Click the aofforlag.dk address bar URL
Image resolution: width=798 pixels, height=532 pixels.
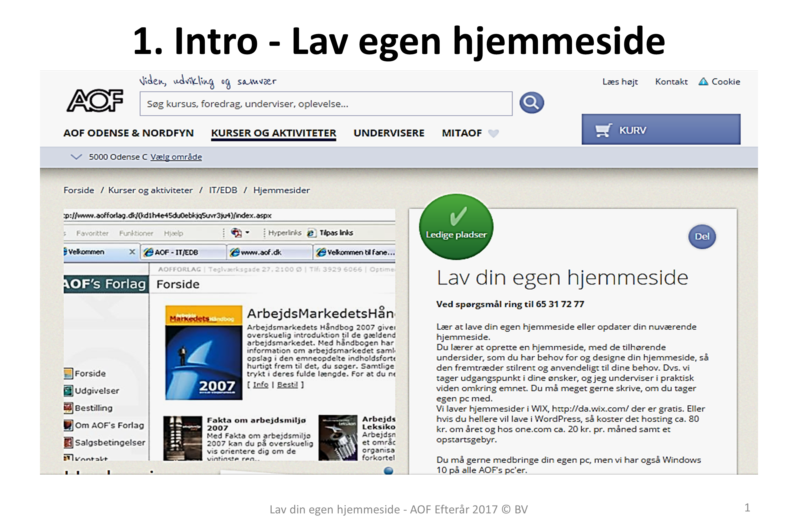[167, 215]
